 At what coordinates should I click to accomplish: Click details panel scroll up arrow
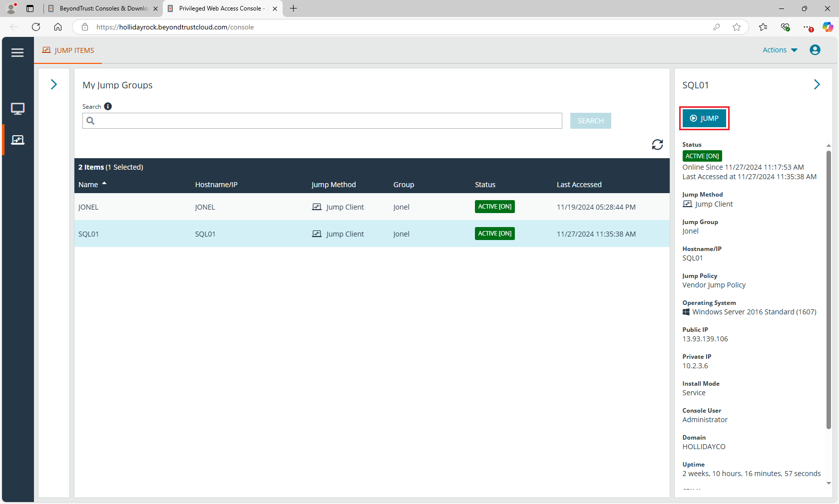click(829, 145)
